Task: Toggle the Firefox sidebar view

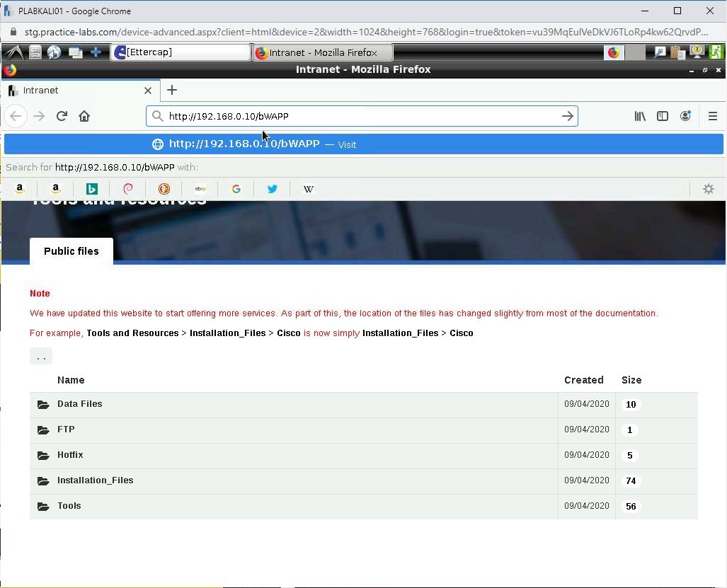Action: pos(663,116)
